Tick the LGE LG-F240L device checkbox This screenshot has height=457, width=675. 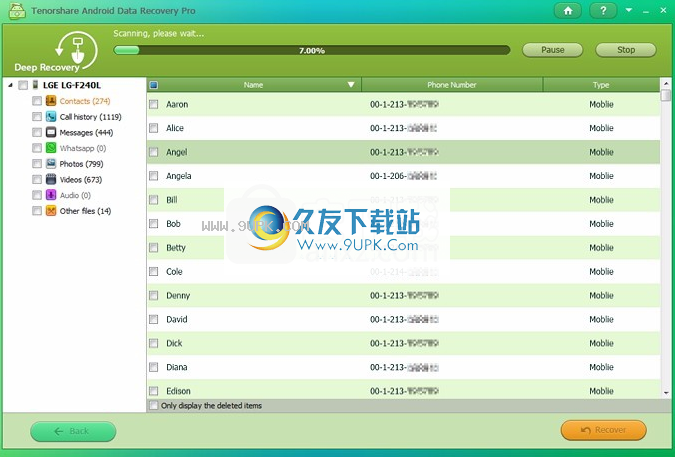(x=23, y=85)
